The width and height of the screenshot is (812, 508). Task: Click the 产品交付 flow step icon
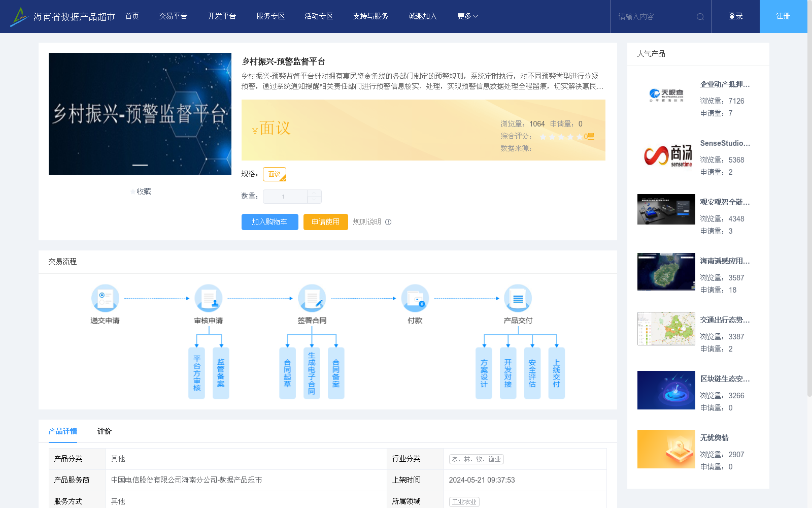[x=518, y=298]
